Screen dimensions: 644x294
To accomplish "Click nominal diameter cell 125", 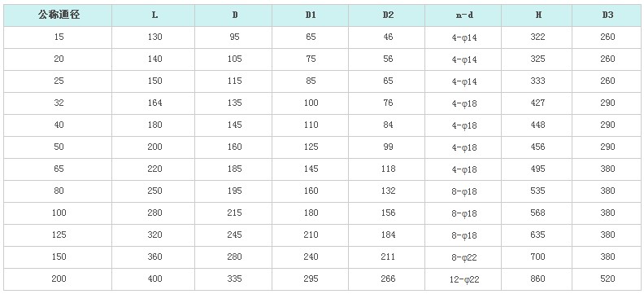I will pyautogui.click(x=59, y=235).
